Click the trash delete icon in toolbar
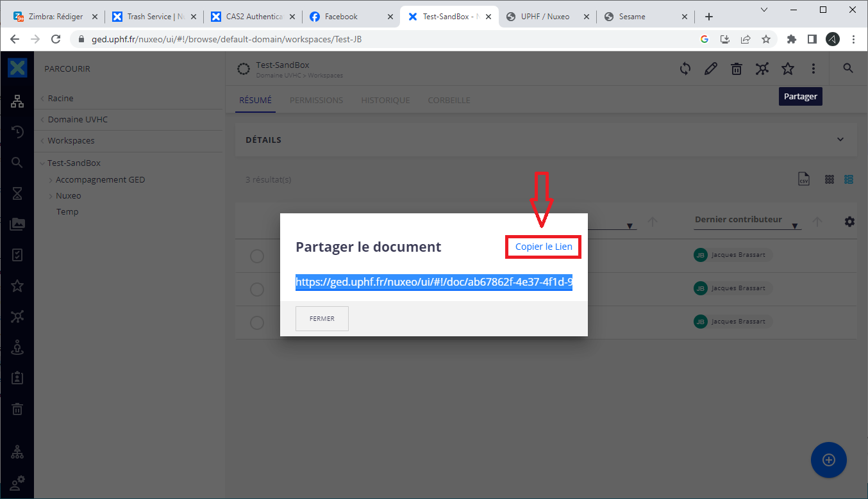Viewport: 868px width, 499px height. pos(737,69)
